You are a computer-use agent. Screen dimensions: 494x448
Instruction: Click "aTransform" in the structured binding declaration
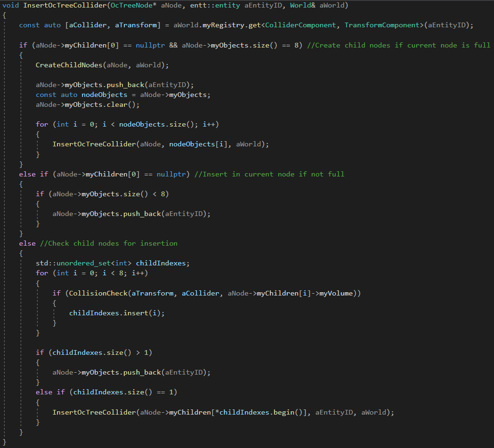point(136,25)
